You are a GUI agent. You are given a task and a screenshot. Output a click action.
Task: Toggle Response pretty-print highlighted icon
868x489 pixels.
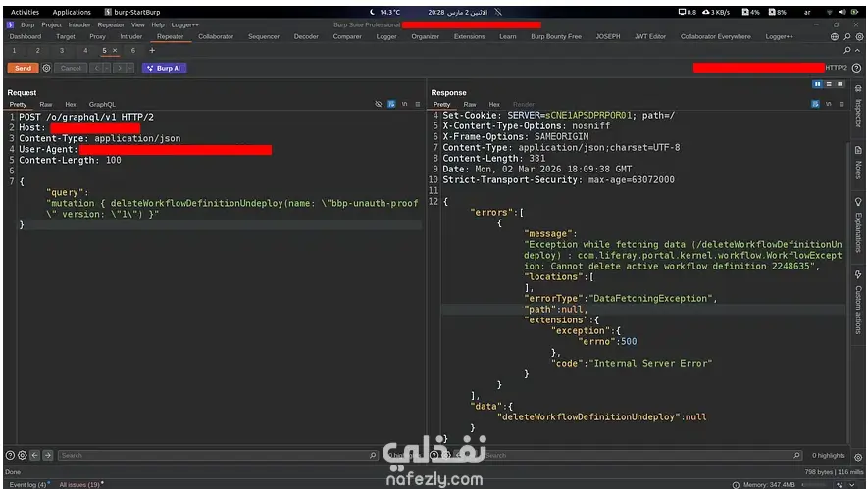815,104
